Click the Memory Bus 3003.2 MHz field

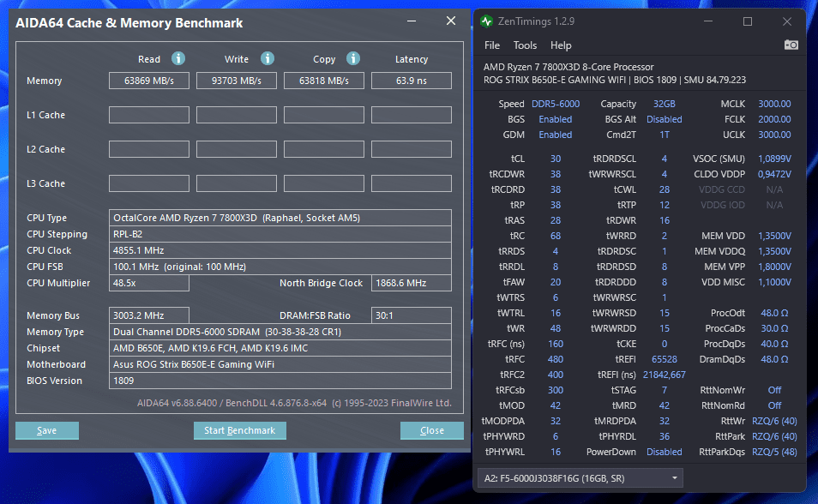click(x=148, y=315)
